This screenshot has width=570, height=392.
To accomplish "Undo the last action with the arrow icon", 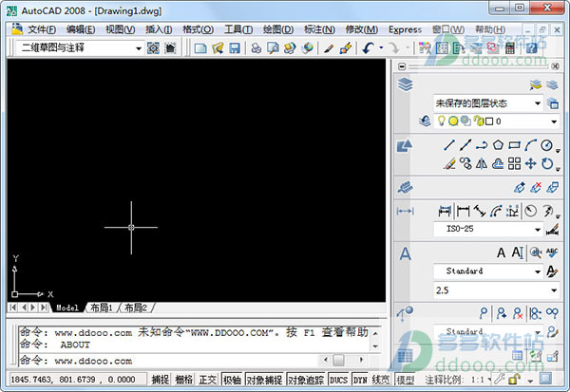I will pos(369,48).
